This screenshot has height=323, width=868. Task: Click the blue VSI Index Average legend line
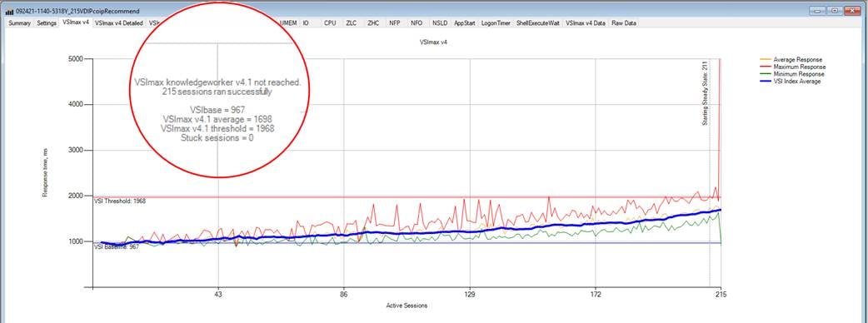click(765, 82)
